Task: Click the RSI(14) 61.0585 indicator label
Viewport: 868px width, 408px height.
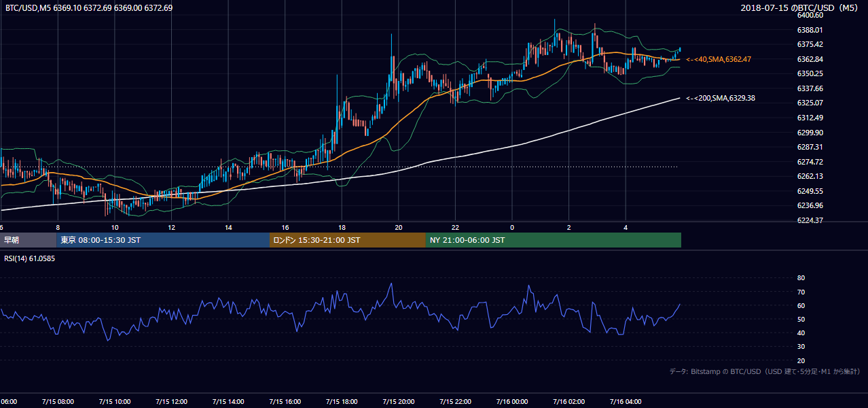Action: tap(30, 258)
